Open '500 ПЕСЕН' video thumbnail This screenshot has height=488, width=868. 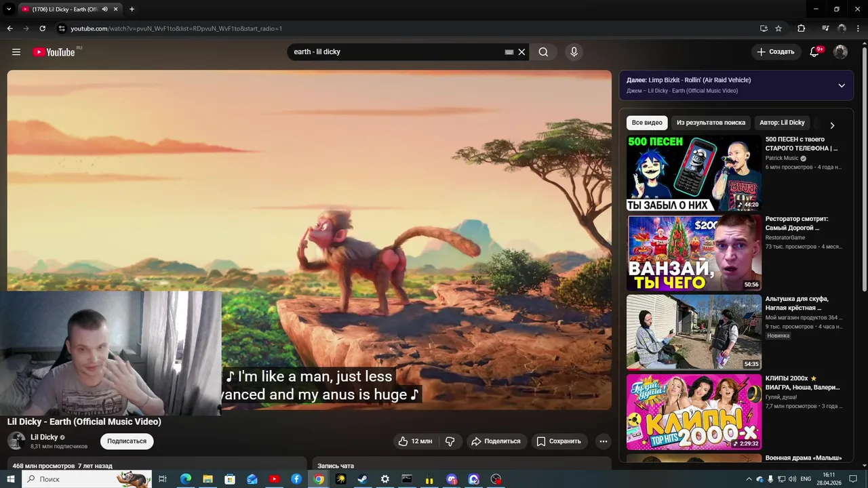[694, 174]
